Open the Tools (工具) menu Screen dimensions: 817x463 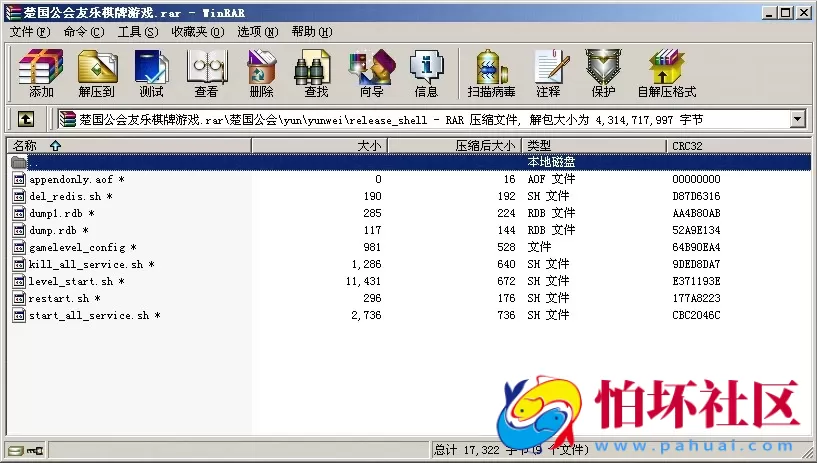138,32
